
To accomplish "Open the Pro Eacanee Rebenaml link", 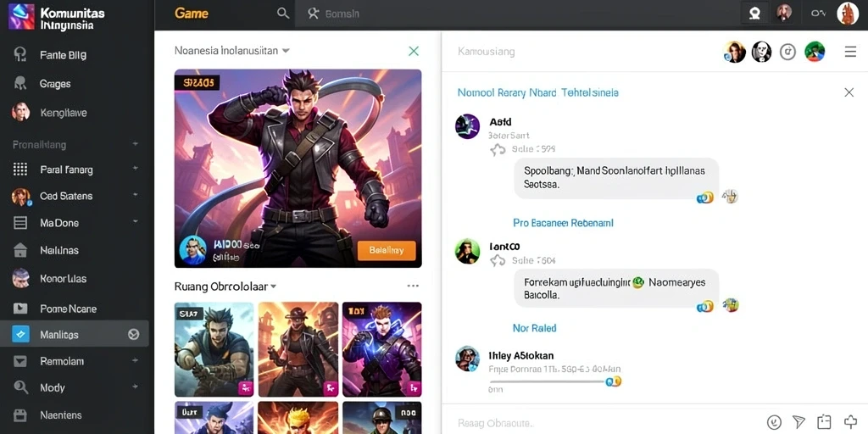I will (563, 223).
